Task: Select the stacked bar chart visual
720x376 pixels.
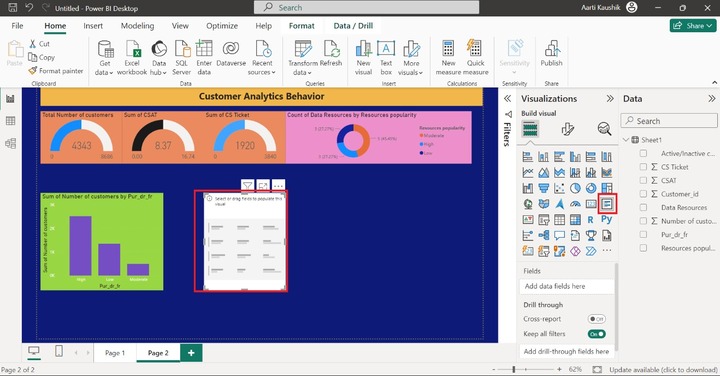Action: 528,157
